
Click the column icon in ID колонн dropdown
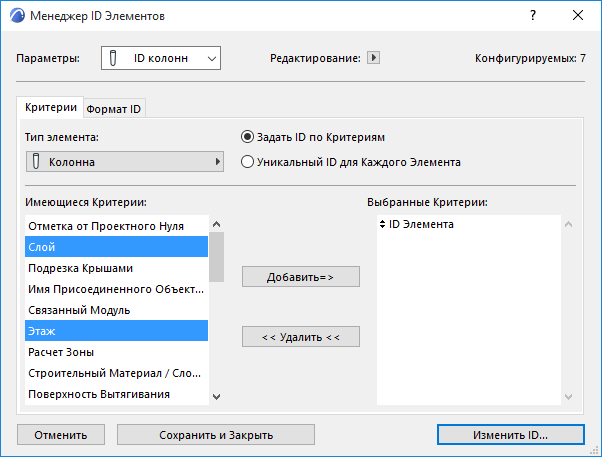pos(116,59)
